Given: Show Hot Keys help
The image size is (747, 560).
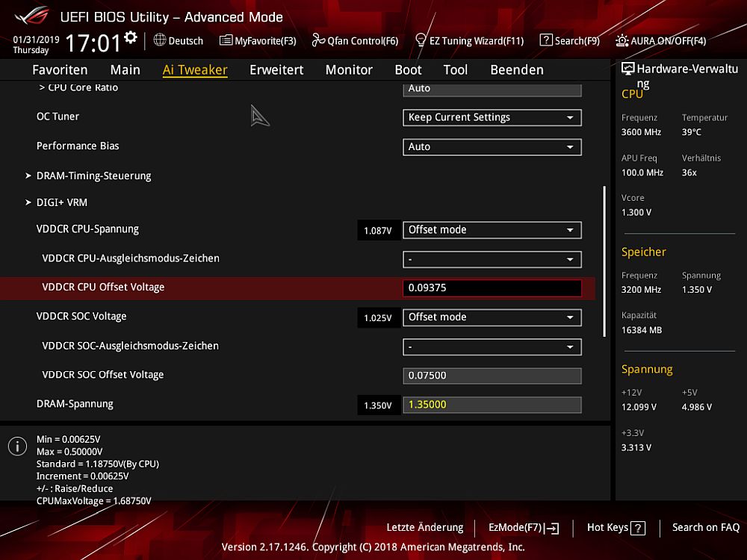Looking at the screenshot, I should [616, 528].
